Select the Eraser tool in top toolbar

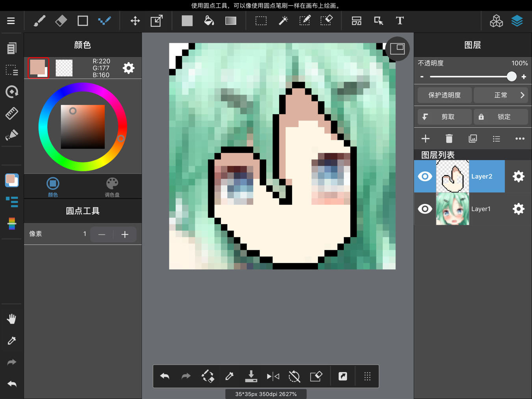coord(61,21)
